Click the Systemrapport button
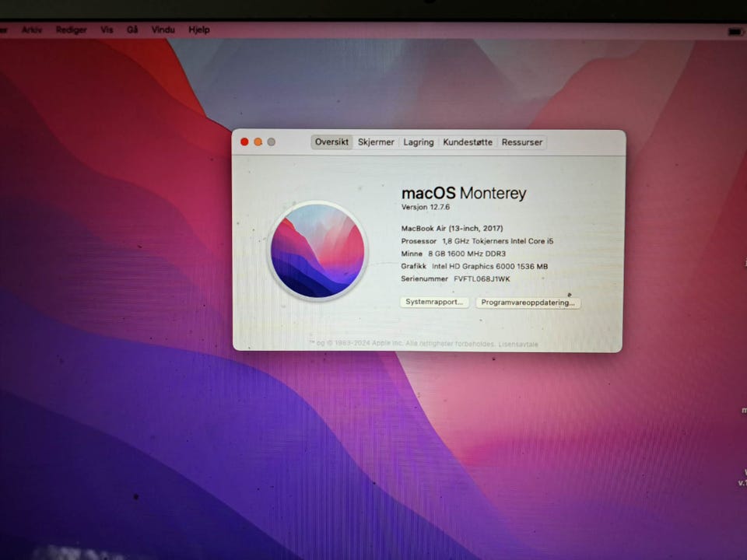 point(434,302)
